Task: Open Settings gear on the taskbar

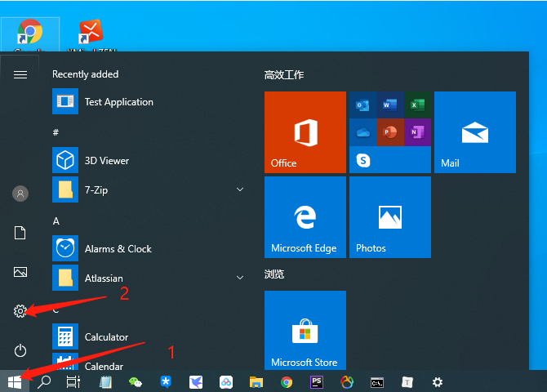Action: 438,382
